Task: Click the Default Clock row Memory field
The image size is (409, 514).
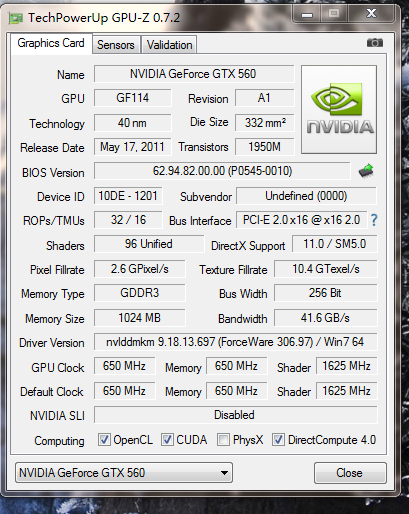Action: click(237, 391)
